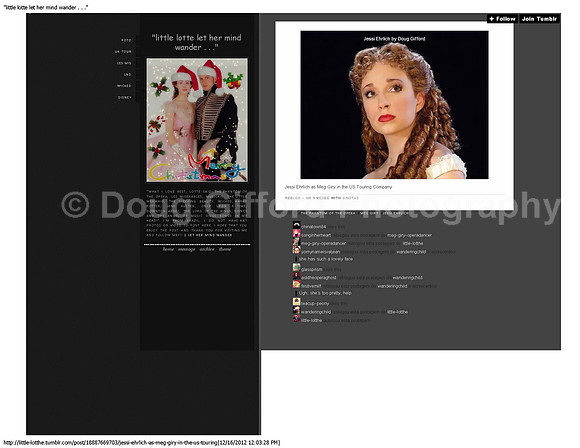Open the UK TOUR sidebar tab
The height and width of the screenshot is (448, 580).
(x=123, y=52)
